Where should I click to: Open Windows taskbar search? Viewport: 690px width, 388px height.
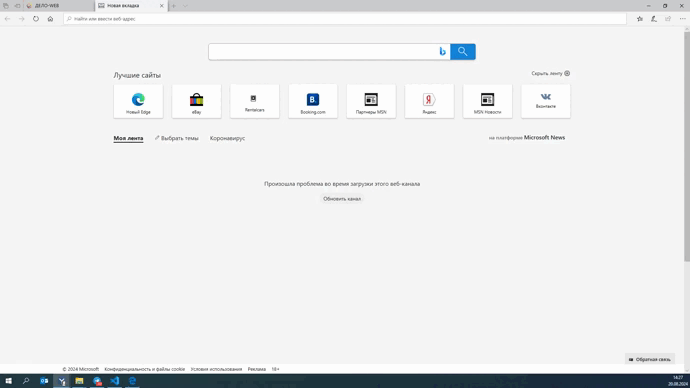(26, 381)
